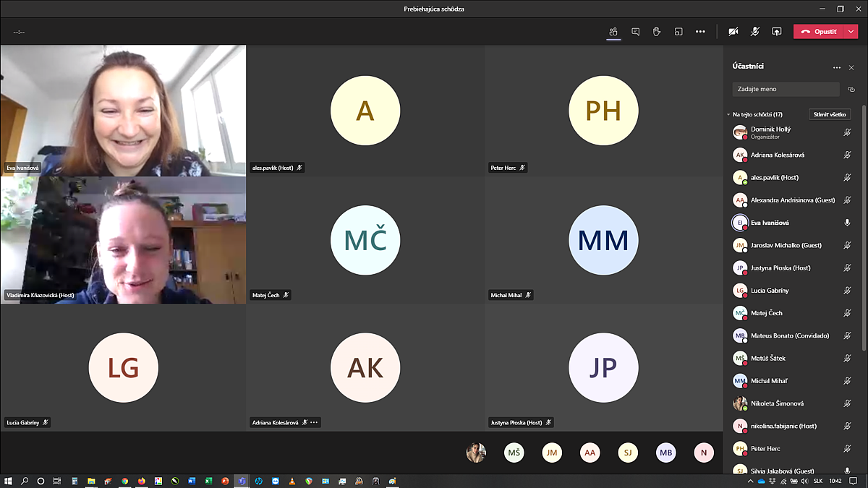
Task: Select Nikoleta Šimonová in the participants list
Action: pos(777,403)
